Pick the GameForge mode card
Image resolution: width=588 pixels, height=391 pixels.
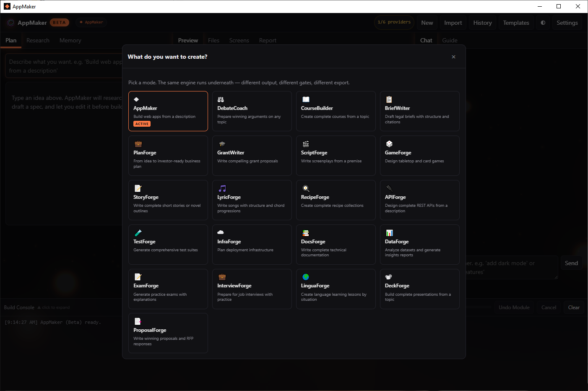coord(420,156)
